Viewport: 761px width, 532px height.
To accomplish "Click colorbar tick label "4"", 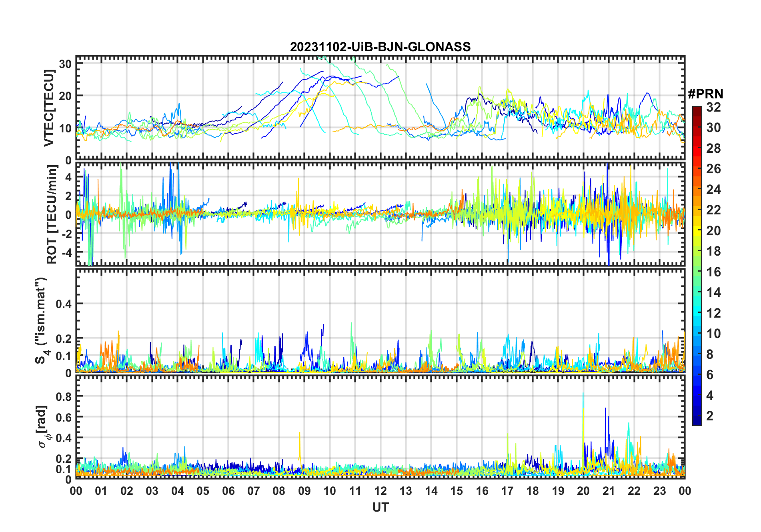I will [710, 396].
